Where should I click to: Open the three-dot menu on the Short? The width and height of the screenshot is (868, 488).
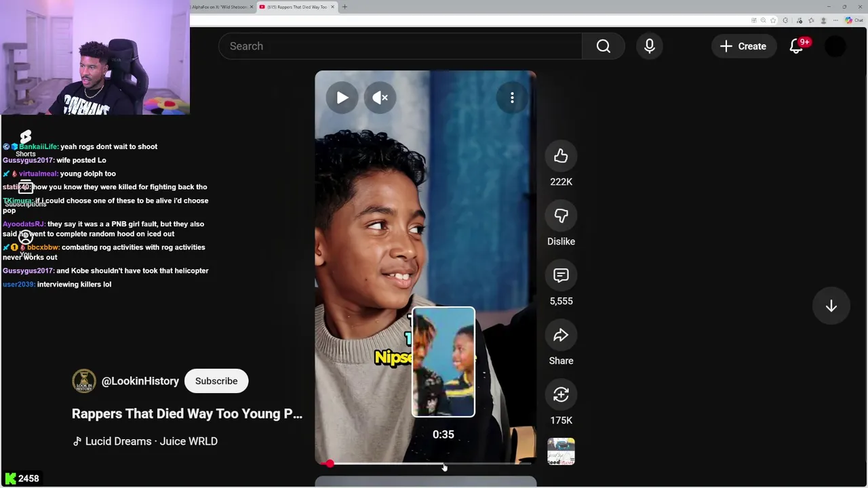[x=512, y=98]
